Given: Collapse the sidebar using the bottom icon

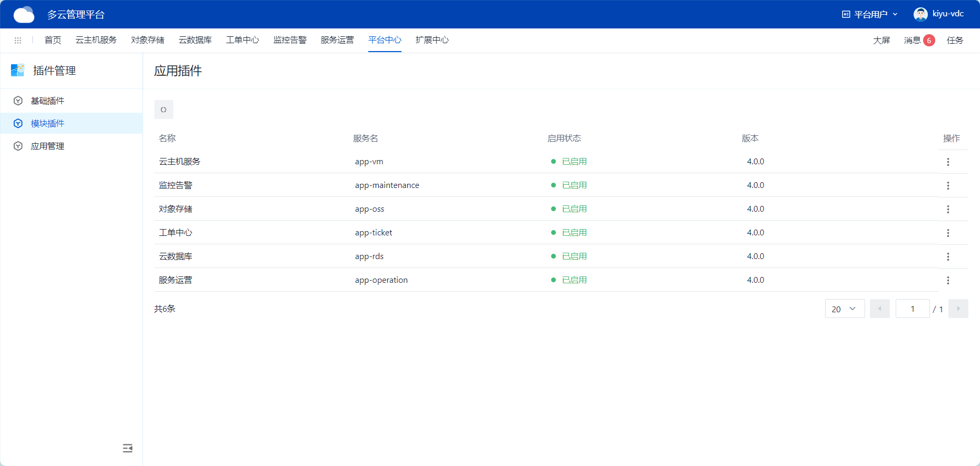Looking at the screenshot, I should tap(128, 448).
